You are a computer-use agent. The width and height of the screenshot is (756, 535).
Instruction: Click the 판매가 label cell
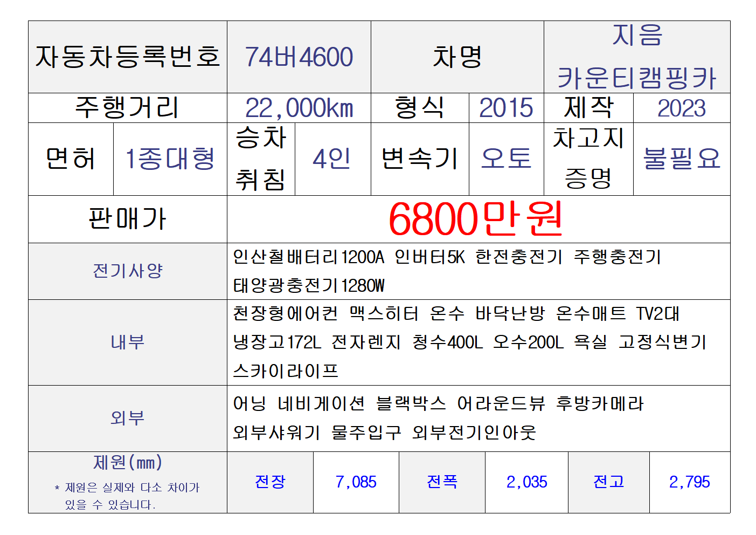[128, 219]
